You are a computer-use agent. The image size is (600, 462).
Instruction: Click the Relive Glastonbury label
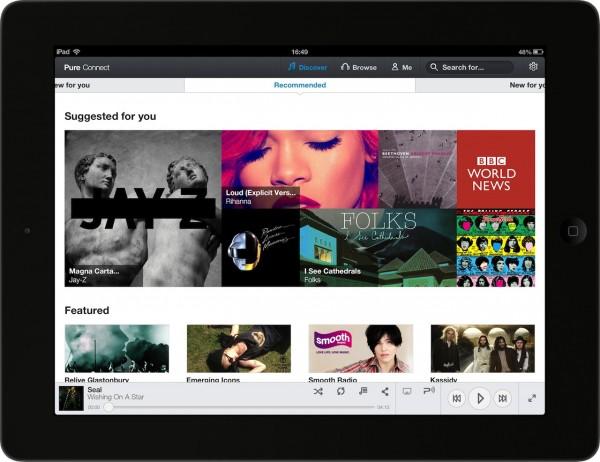96,379
